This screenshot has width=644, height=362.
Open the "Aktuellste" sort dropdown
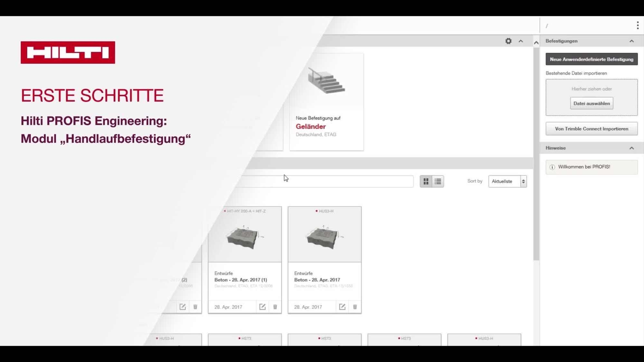click(507, 181)
